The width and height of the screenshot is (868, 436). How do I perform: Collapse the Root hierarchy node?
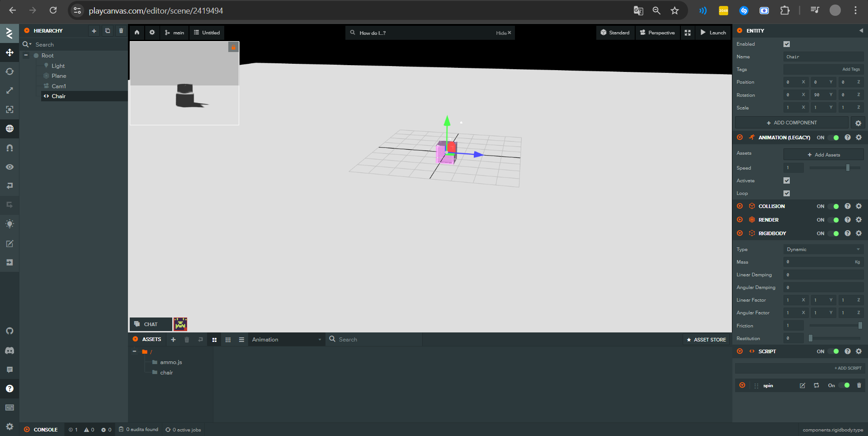coord(26,56)
